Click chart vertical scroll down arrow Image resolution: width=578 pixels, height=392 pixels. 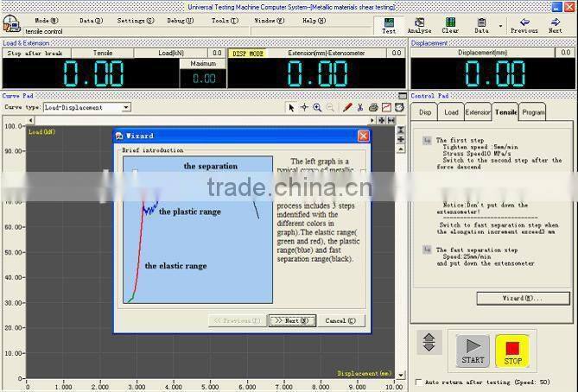[401, 375]
